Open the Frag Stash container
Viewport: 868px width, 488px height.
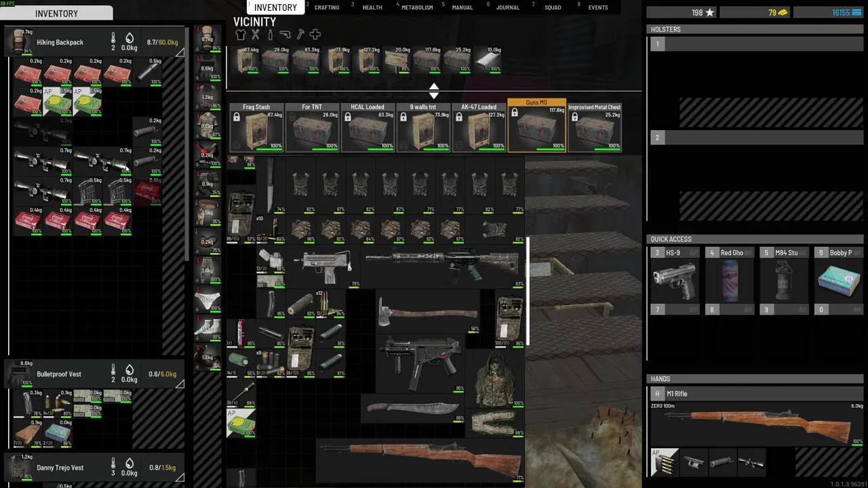(x=256, y=127)
